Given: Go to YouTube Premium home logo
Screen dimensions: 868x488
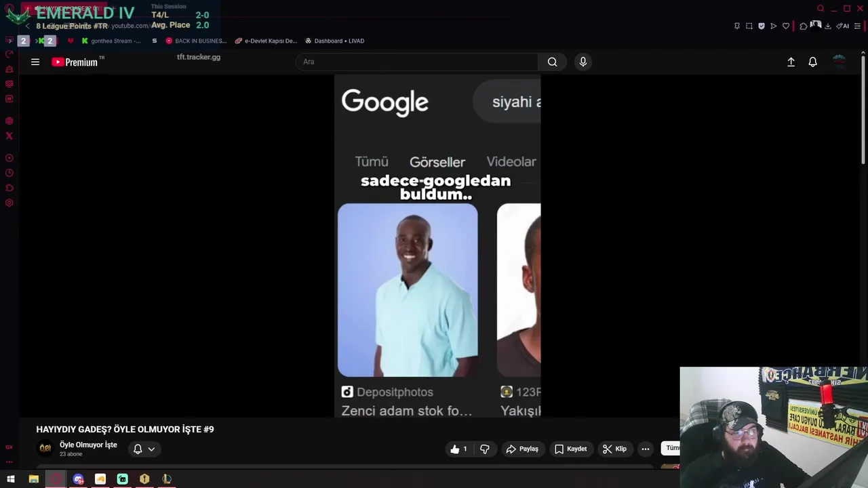Looking at the screenshot, I should tap(75, 62).
